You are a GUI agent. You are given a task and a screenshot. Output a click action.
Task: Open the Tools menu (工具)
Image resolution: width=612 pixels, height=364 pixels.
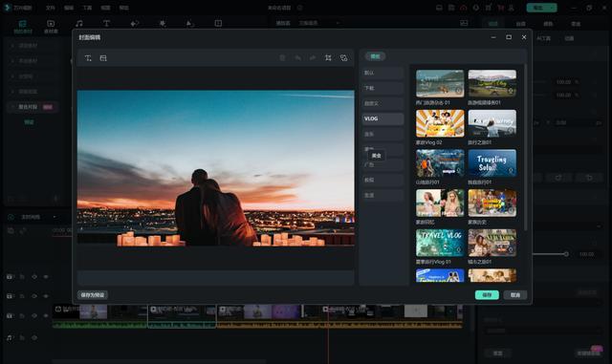tap(87, 8)
